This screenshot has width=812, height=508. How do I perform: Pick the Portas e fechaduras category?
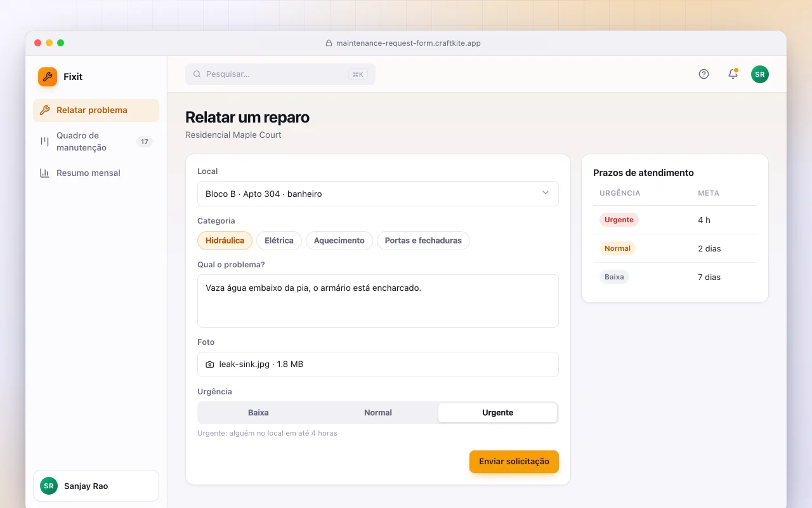point(423,241)
